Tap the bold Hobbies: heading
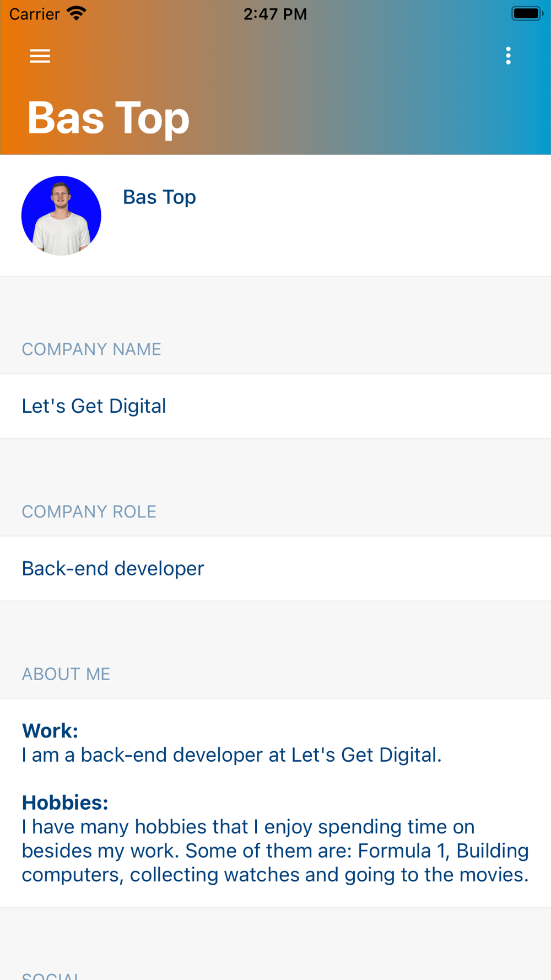This screenshot has height=980, width=551. click(65, 803)
